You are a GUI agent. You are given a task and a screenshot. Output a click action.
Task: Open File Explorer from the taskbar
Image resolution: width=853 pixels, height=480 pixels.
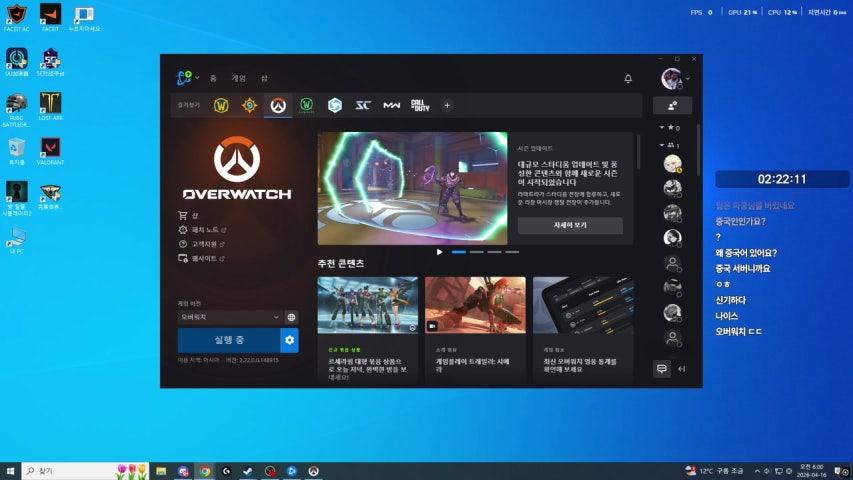[x=161, y=471]
